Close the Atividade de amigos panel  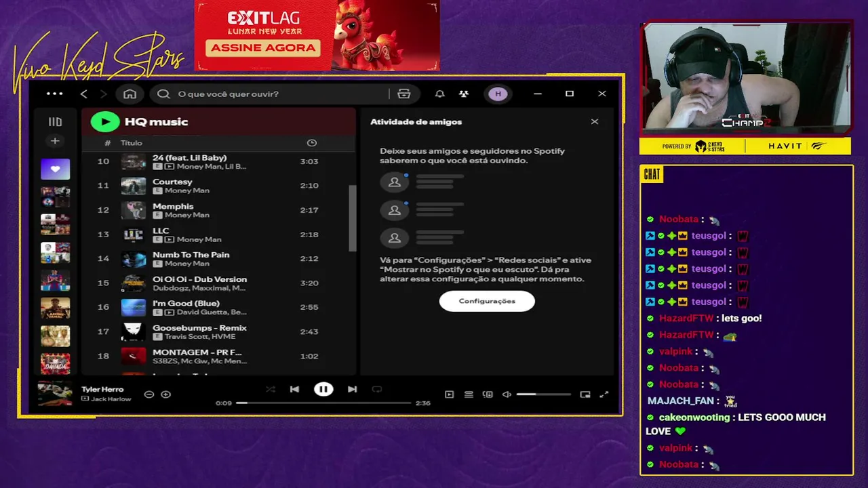tap(595, 122)
